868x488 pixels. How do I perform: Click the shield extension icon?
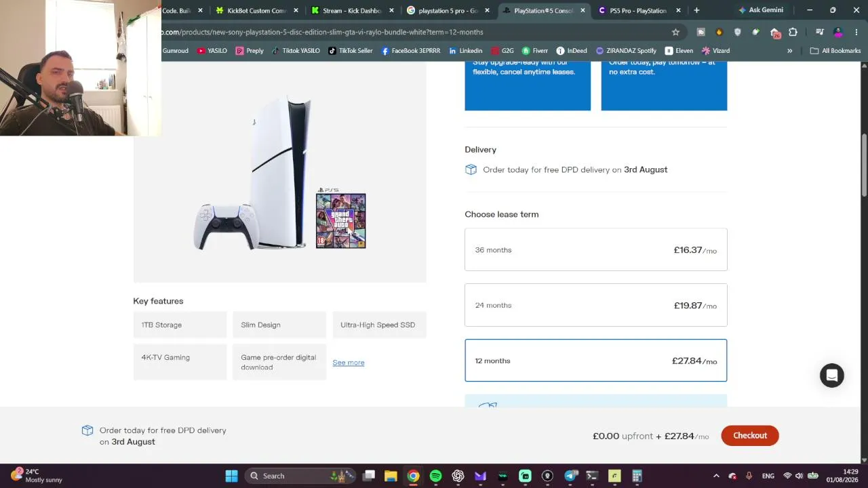(x=738, y=32)
